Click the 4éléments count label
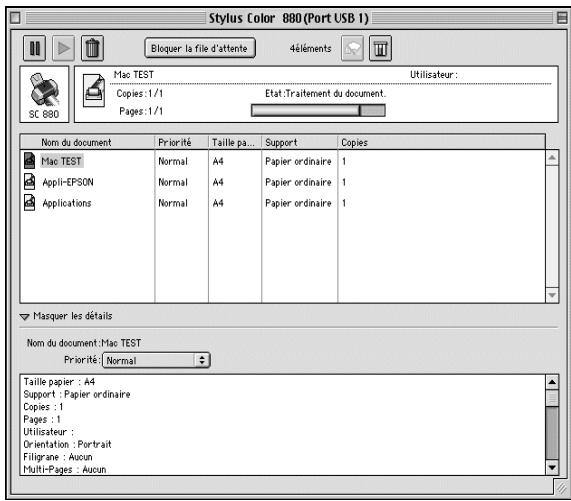 (311, 48)
